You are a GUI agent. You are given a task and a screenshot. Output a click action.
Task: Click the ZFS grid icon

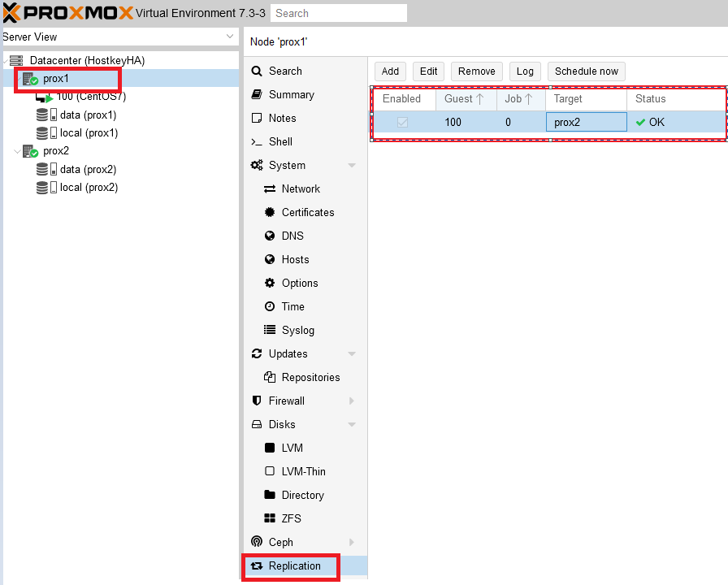[x=270, y=519]
